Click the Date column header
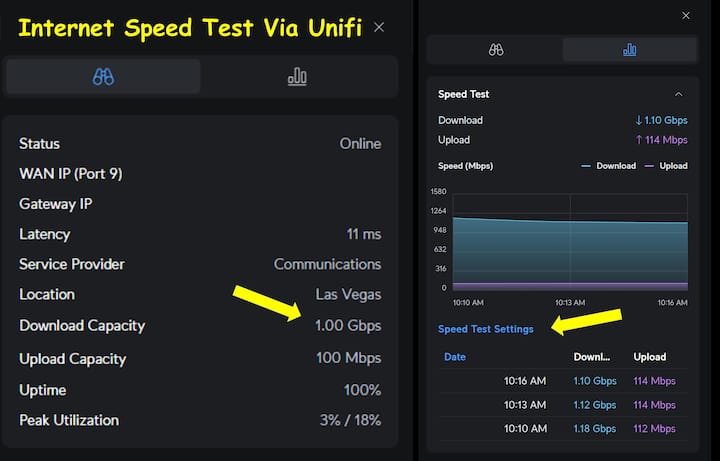 coord(455,357)
